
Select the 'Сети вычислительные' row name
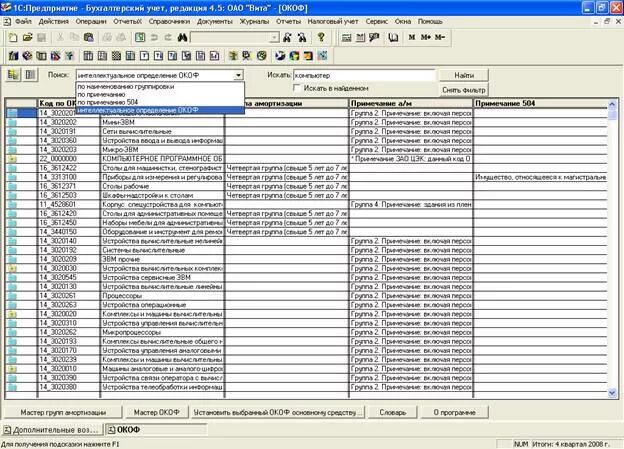tap(162, 131)
